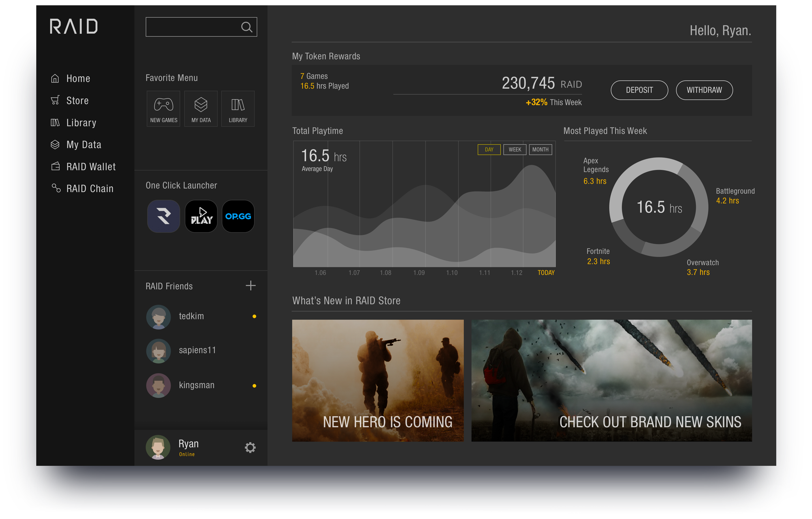Screen dimensions: 812x519
Task: Click the Library books icon in sidebar
Action: [x=55, y=122]
